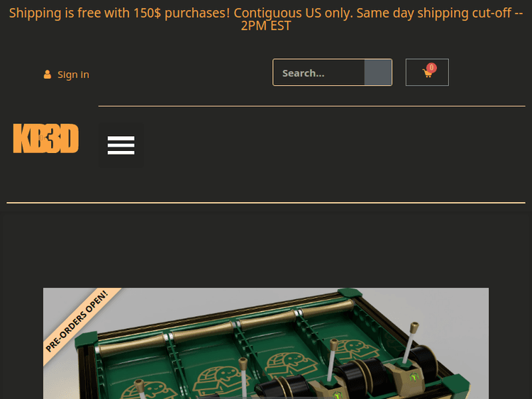Click the red cart count badge
This screenshot has width=532, height=399.
(431, 67)
